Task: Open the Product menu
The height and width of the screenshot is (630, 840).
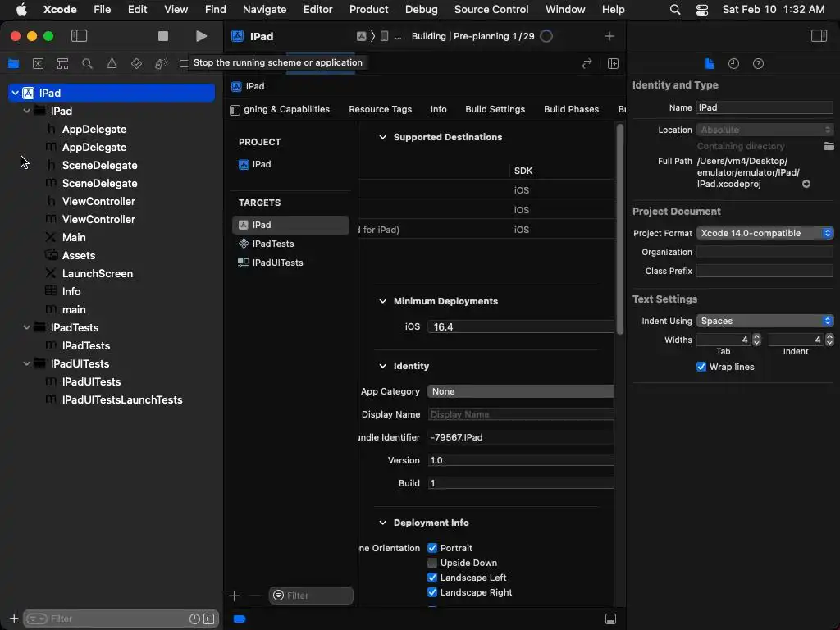Action: pyautogui.click(x=368, y=10)
